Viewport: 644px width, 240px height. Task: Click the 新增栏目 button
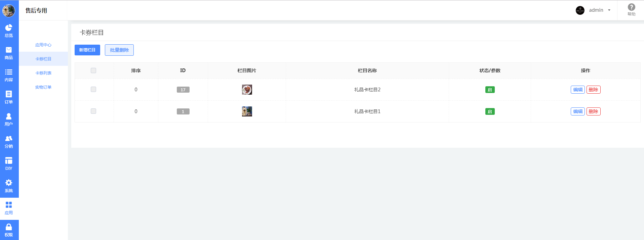(87, 50)
